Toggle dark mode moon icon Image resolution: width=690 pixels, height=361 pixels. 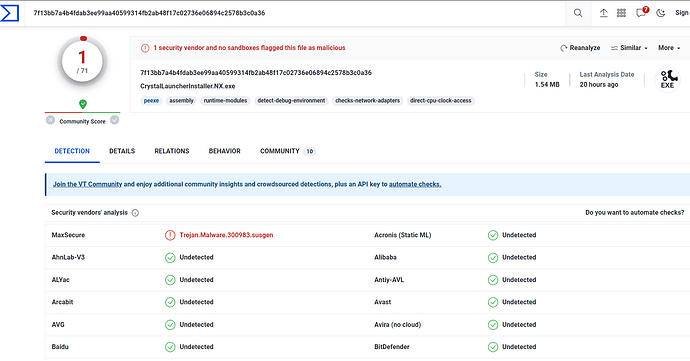(661, 13)
